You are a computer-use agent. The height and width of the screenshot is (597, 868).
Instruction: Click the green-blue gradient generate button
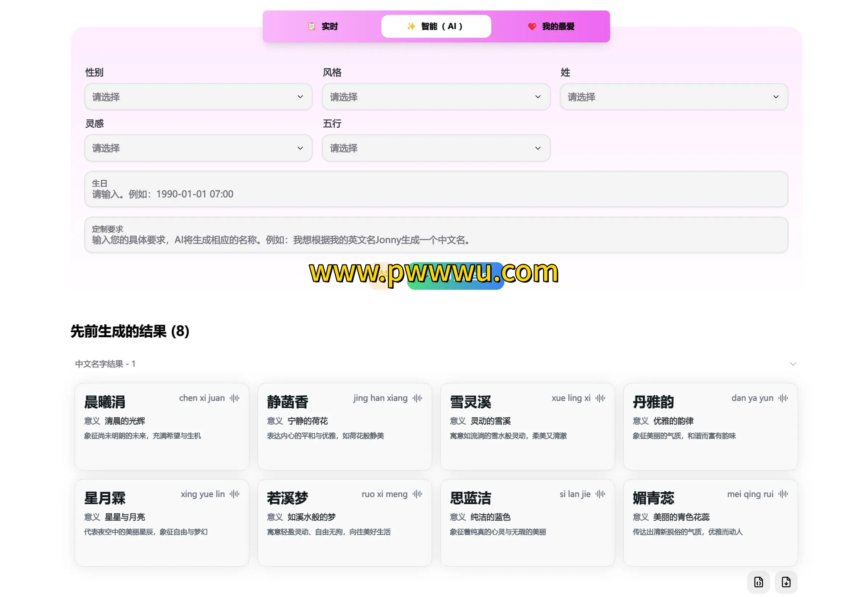(456, 277)
